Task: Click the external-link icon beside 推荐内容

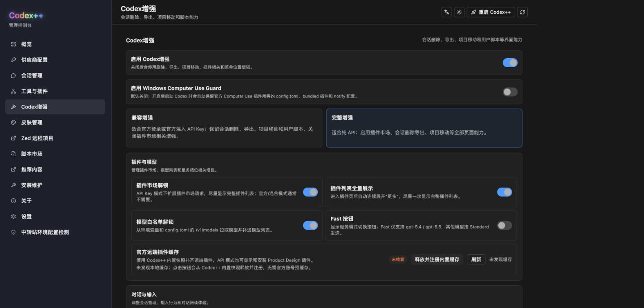Action: click(x=13, y=170)
